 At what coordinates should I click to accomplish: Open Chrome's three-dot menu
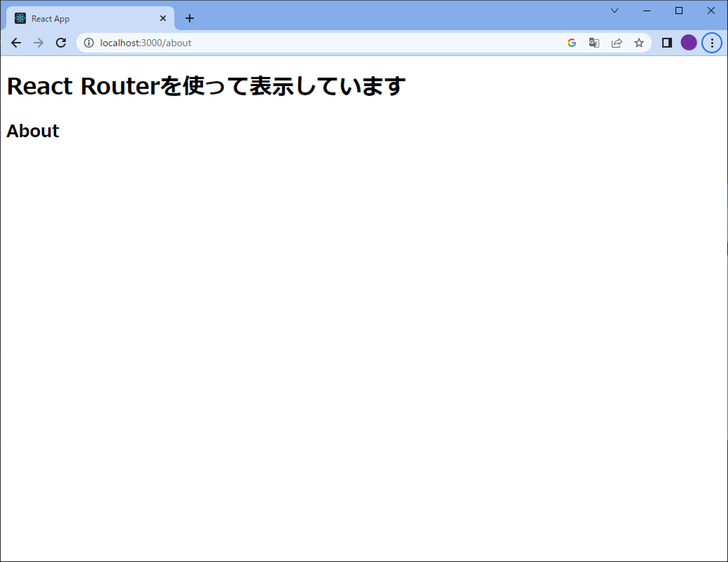[712, 43]
